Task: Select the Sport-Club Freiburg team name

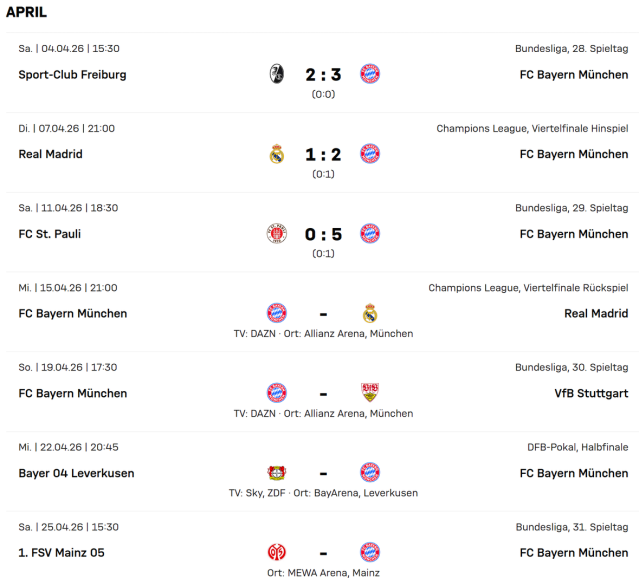Action: click(x=72, y=75)
